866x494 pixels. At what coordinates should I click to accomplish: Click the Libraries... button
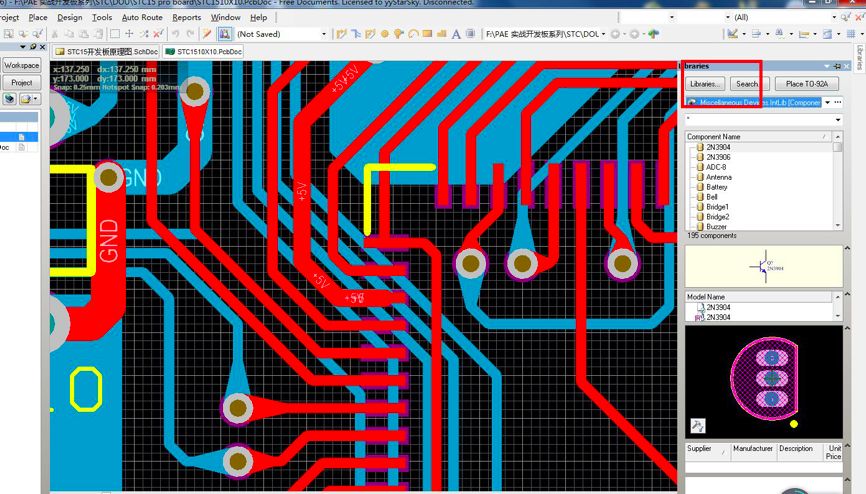(x=705, y=84)
